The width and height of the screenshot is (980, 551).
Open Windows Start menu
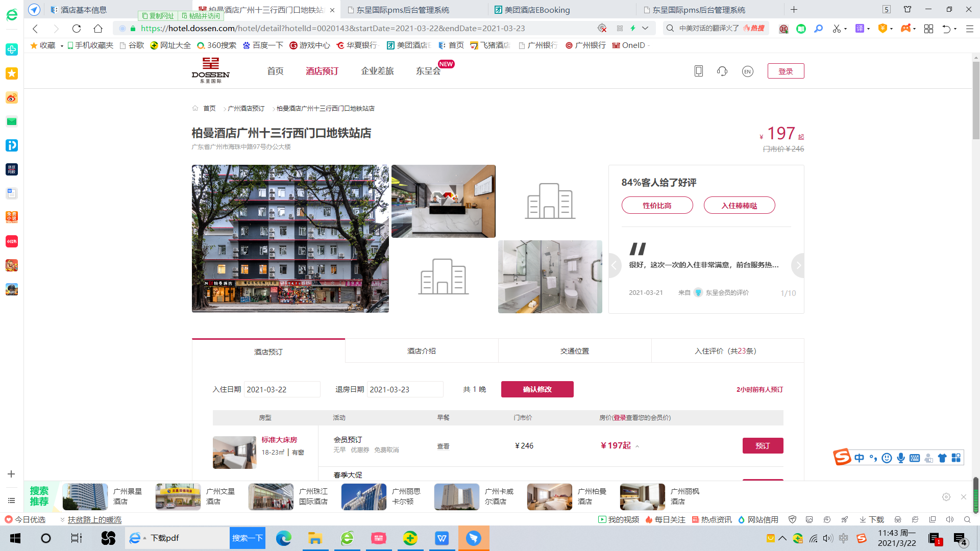coord(15,538)
